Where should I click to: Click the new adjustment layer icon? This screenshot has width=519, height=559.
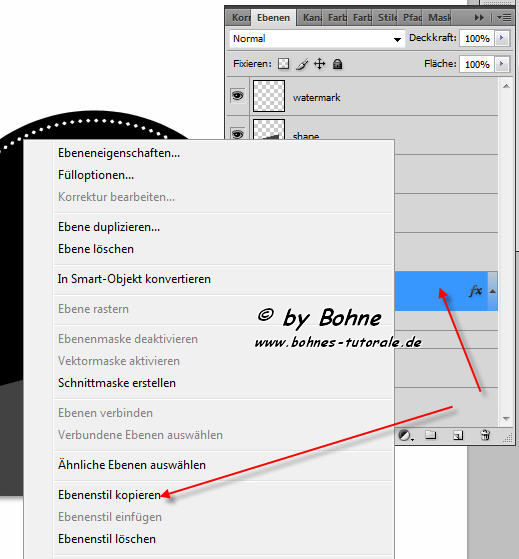(x=405, y=435)
